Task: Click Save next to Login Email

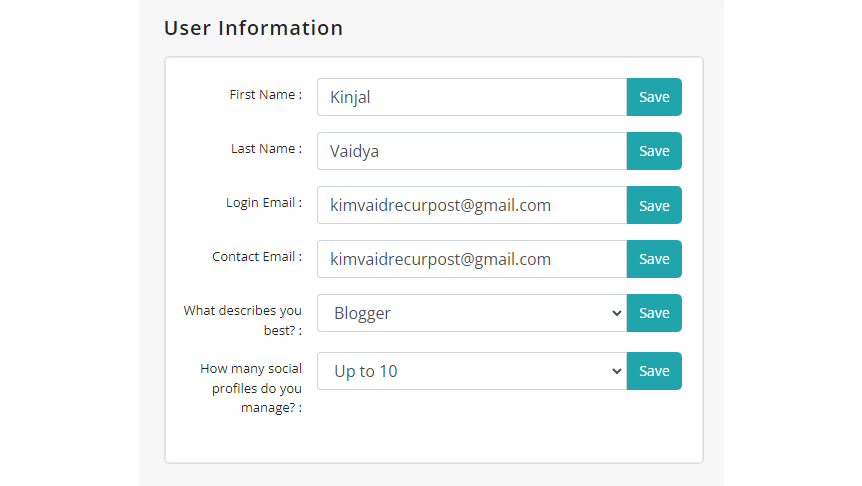Action: 654,205
